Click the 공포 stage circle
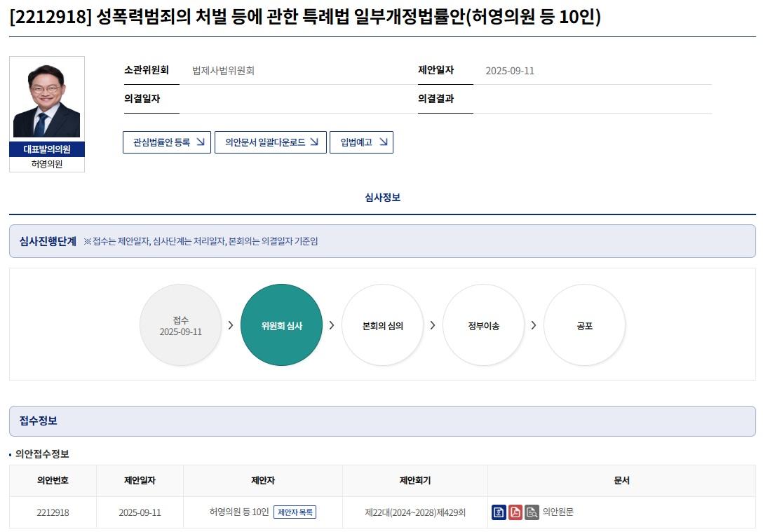Image resolution: width=763 pixels, height=532 pixels. 584,325
